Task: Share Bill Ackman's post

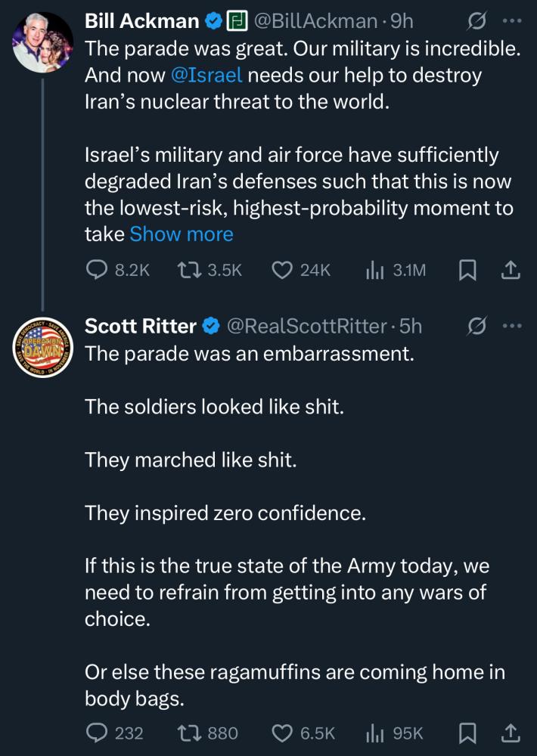Action: click(x=511, y=270)
